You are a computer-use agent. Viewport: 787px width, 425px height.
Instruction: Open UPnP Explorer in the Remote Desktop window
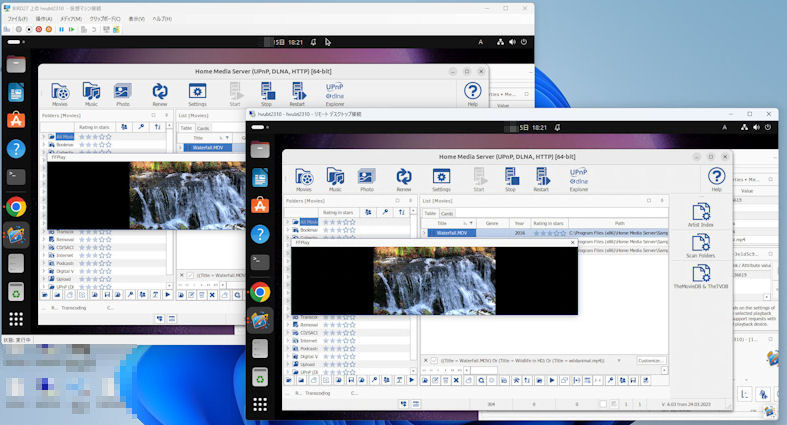(579, 180)
